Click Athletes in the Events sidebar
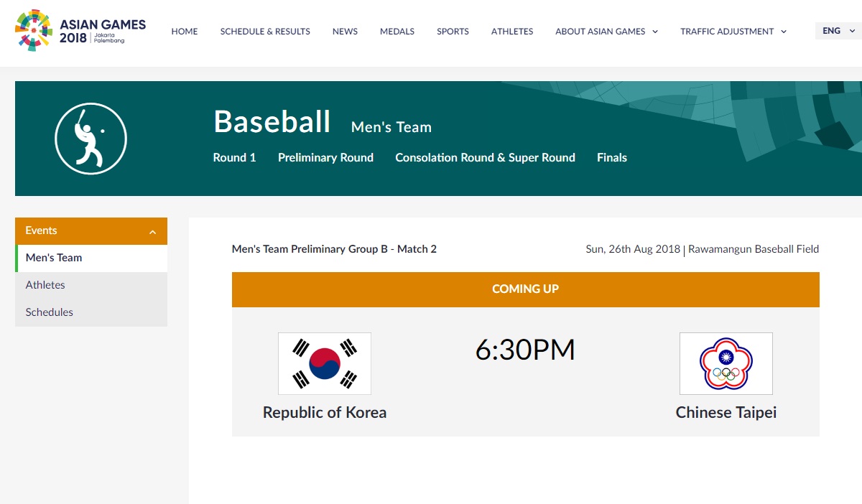Image resolution: width=862 pixels, height=504 pixels. click(x=45, y=285)
